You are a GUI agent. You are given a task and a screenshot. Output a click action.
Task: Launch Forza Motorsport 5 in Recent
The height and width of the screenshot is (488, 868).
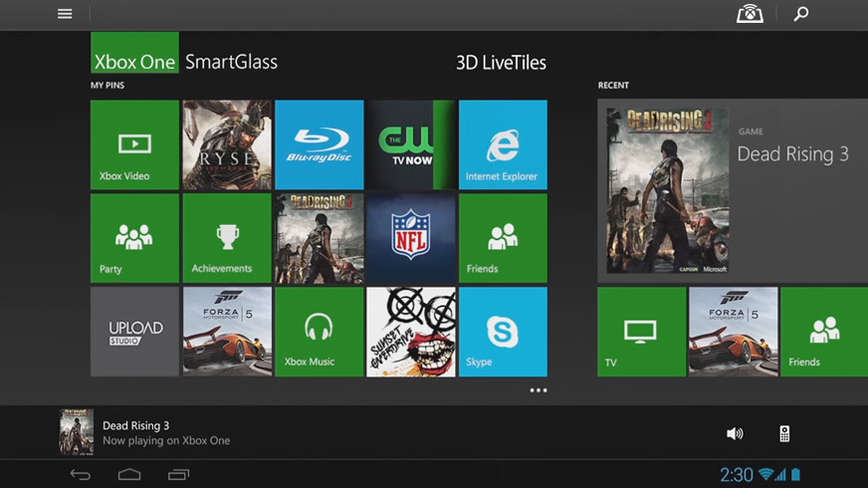click(734, 332)
